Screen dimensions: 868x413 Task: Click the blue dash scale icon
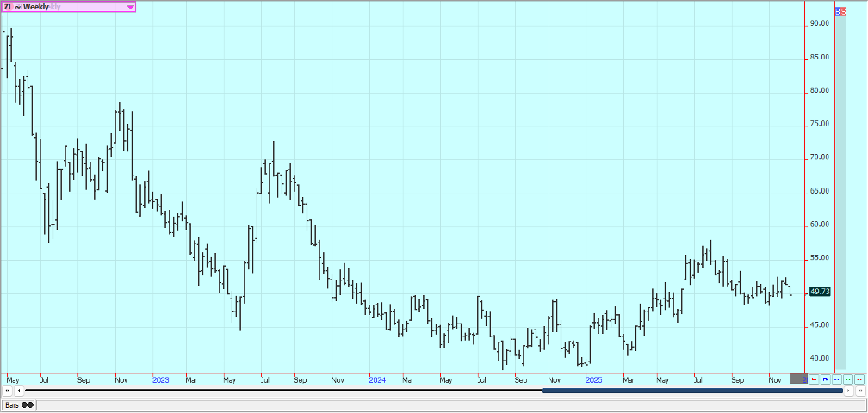pyautogui.click(x=836, y=379)
